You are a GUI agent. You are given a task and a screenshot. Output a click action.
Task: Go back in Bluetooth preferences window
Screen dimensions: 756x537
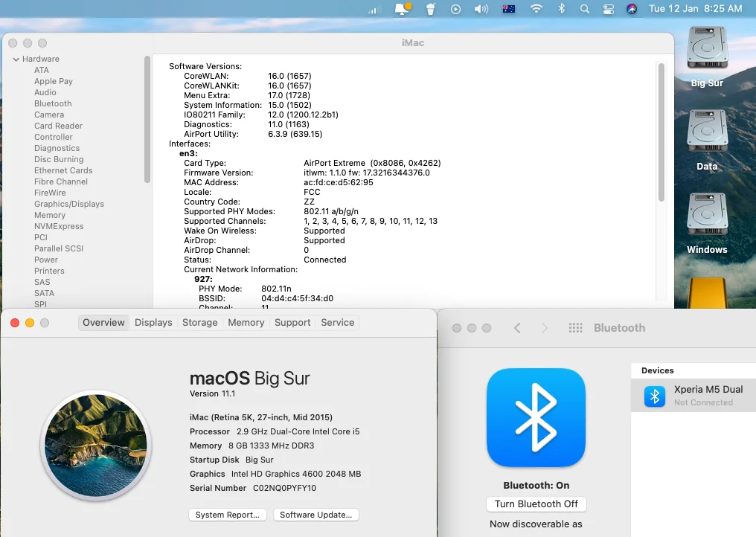[x=517, y=328]
